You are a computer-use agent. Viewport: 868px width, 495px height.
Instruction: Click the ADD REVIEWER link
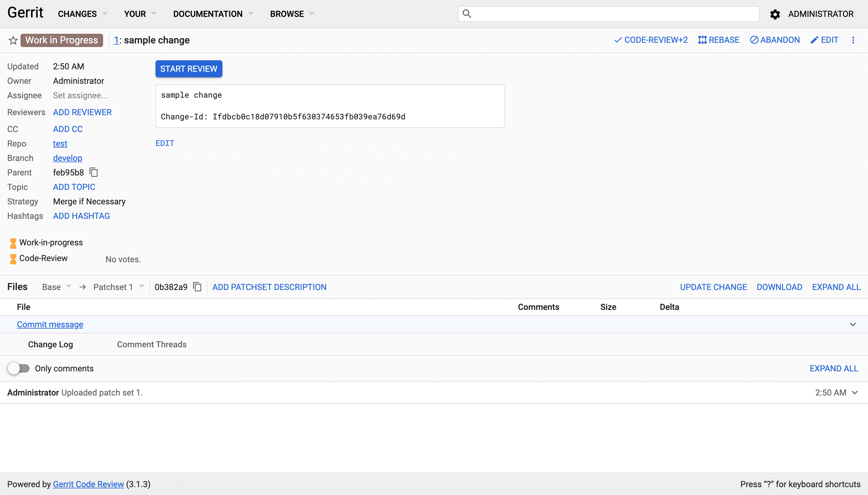82,112
